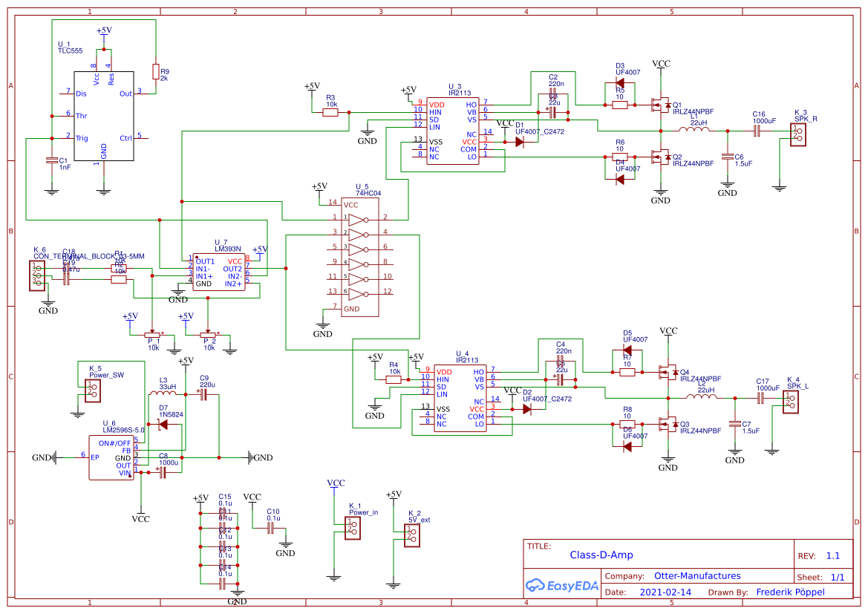Screen dimensions: 868x614
Task: Select MOSFET Q1 IRLZ44NPBF
Action: tap(661, 106)
